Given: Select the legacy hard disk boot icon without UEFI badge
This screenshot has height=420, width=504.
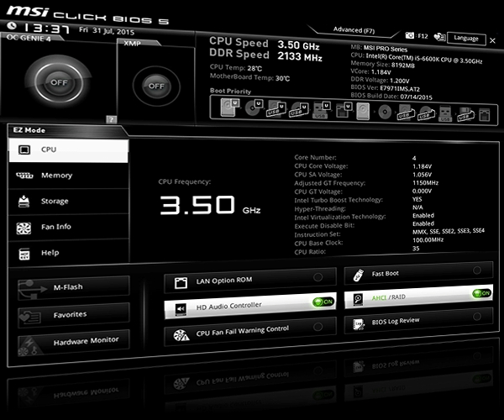Looking at the screenshot, I should (x=363, y=112).
